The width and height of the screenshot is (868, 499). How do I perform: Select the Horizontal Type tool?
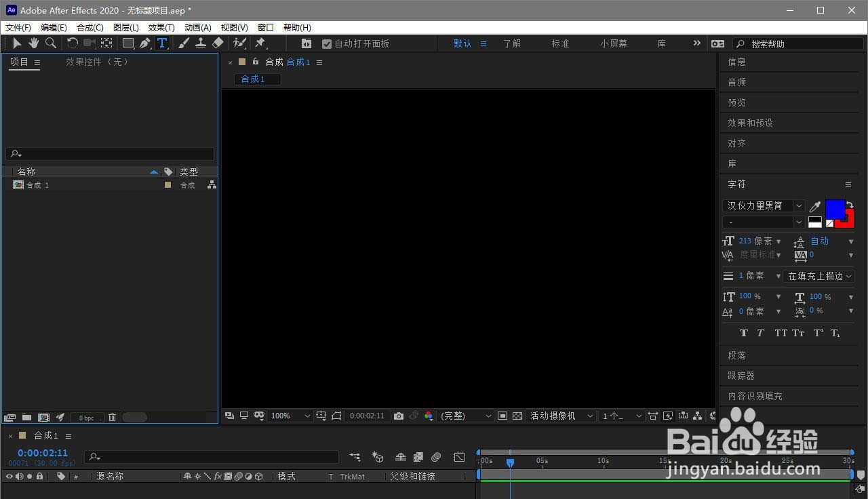[162, 43]
